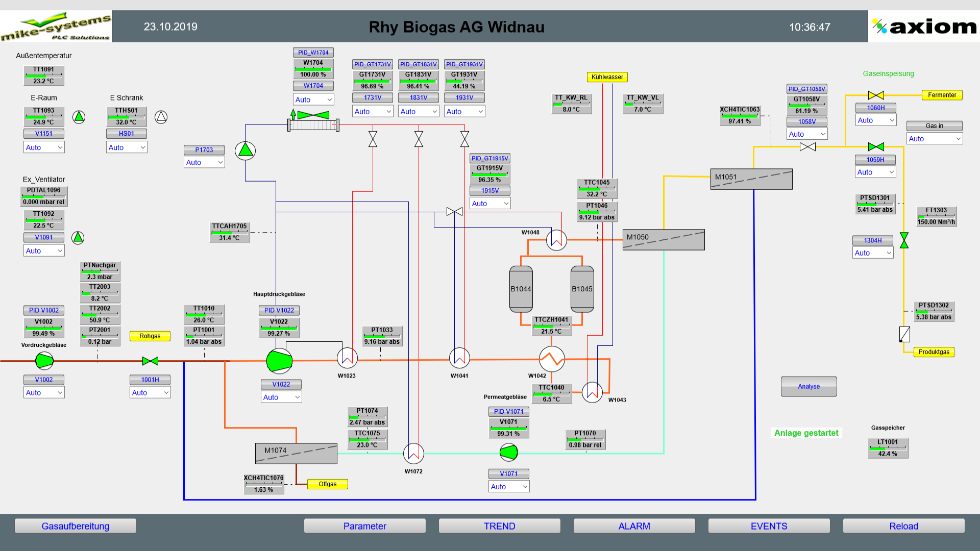Toggle the Ex_Ventilator V1091 fan indicator
Image resolution: width=980 pixels, height=551 pixels.
click(78, 237)
